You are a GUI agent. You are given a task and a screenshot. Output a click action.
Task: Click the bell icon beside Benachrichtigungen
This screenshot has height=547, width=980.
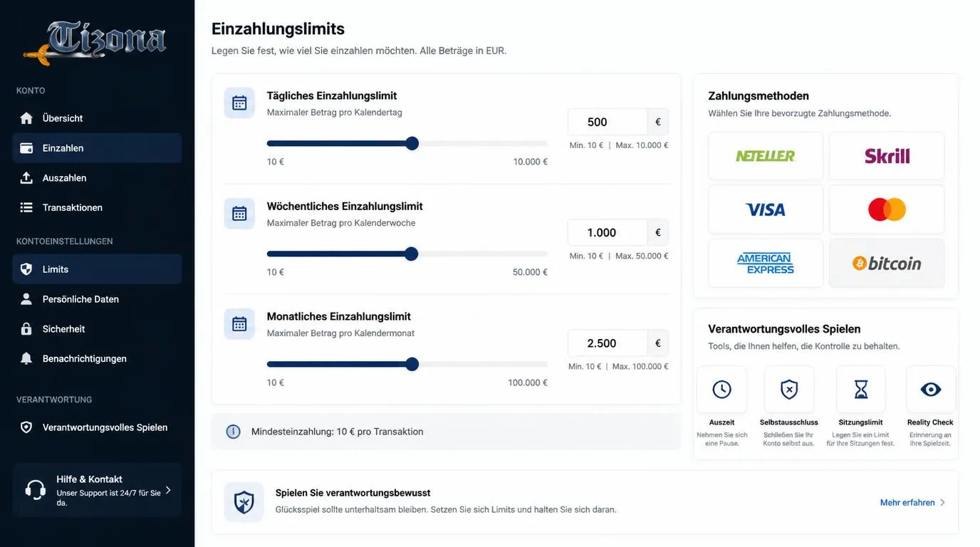tap(26, 359)
